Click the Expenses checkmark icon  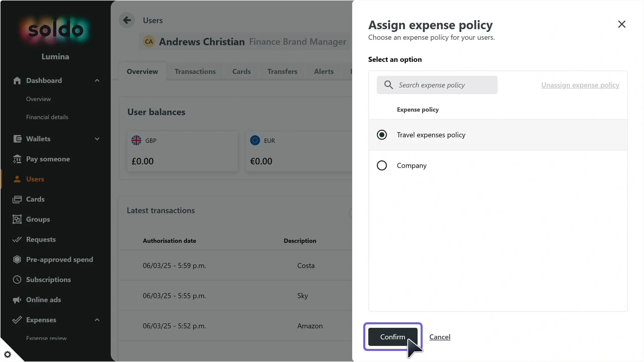click(17, 320)
